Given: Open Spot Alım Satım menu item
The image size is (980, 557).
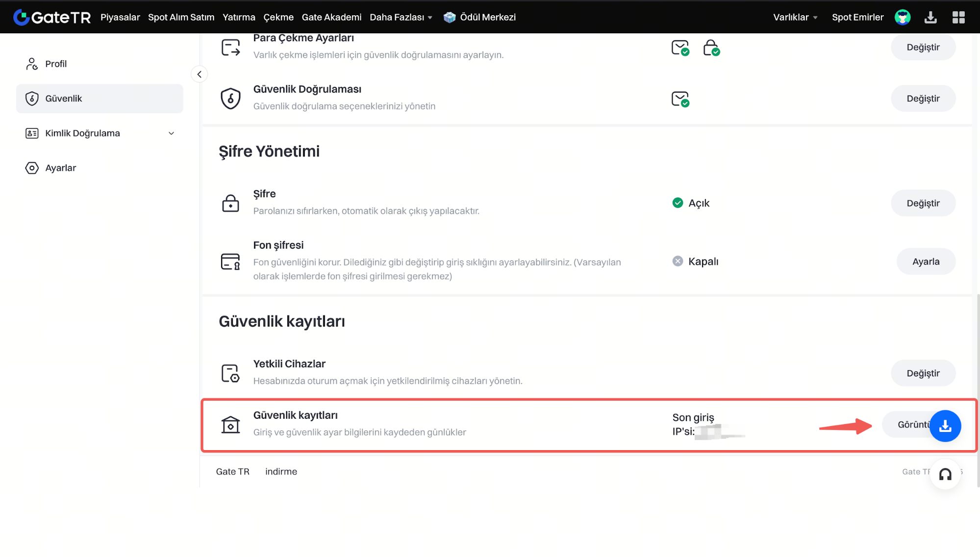Looking at the screenshot, I should tap(181, 17).
